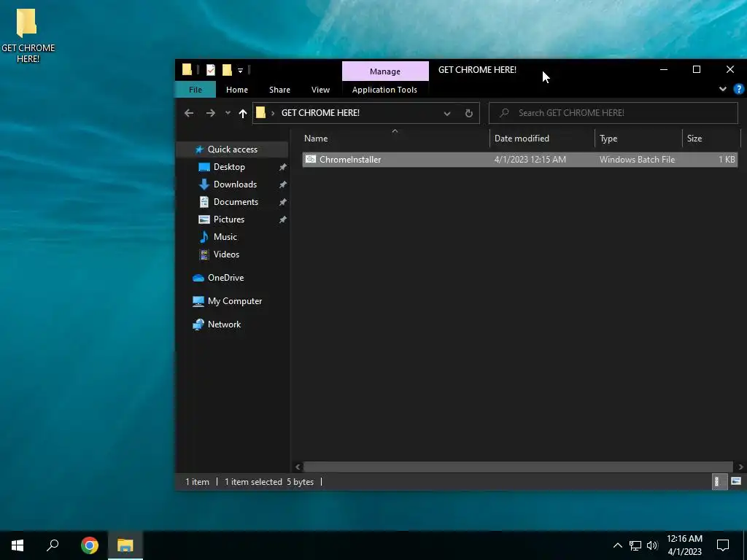The image size is (747, 560).
Task: Open OneDrive in the navigation pane
Action: (225, 278)
